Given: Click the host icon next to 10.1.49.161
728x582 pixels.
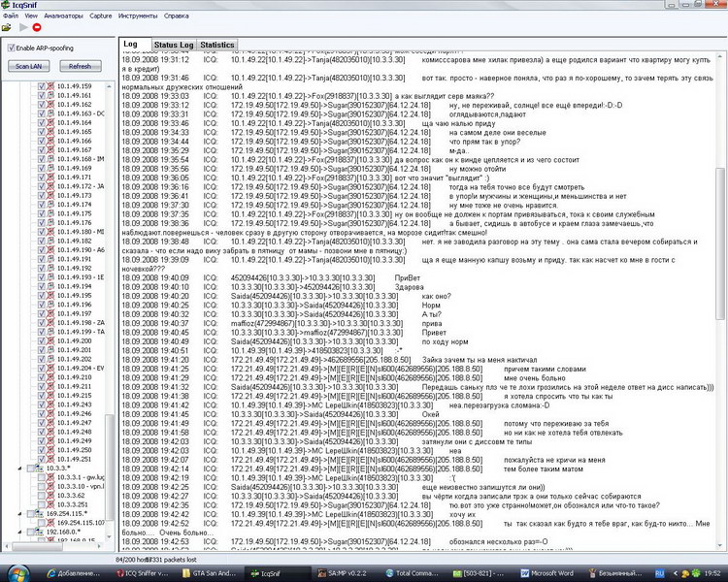Looking at the screenshot, I should (x=50, y=95).
